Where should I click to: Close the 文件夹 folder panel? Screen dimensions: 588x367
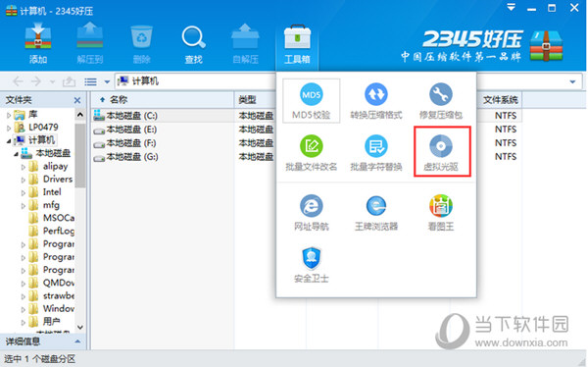tap(77, 100)
